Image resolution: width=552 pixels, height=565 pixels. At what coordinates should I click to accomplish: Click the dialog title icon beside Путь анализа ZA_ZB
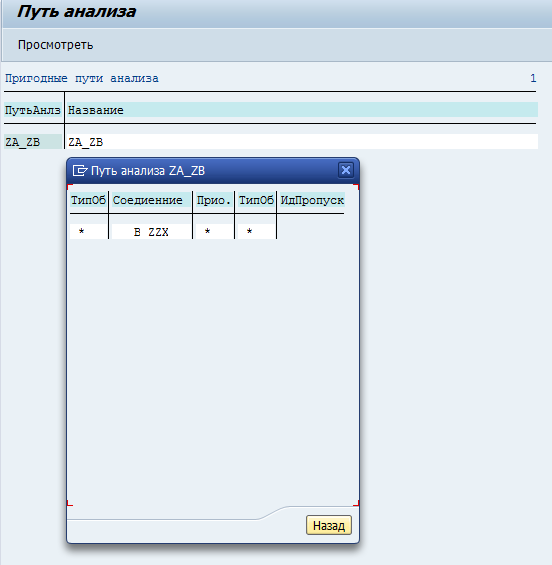pos(80,170)
